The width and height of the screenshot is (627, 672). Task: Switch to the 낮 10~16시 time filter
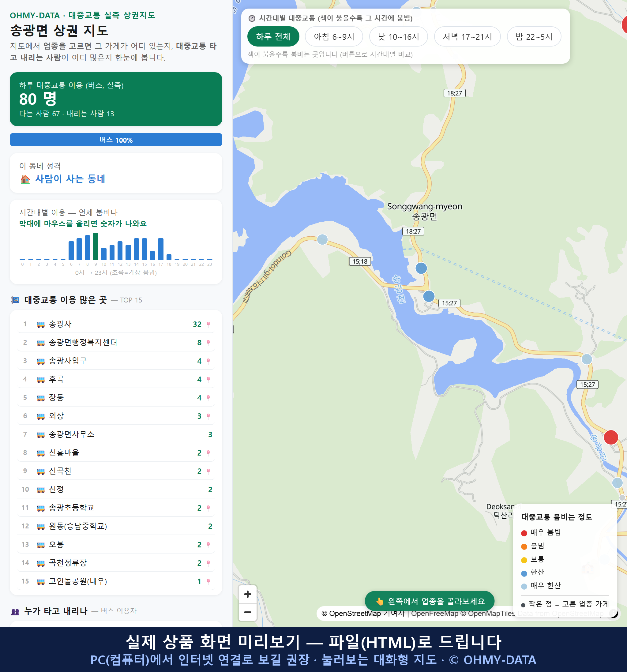399,36
